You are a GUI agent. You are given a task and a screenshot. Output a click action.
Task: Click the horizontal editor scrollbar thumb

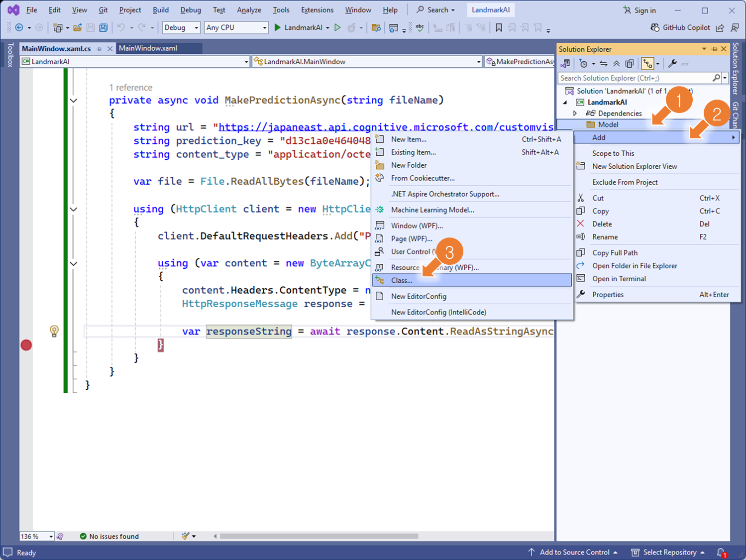[x=319, y=536]
